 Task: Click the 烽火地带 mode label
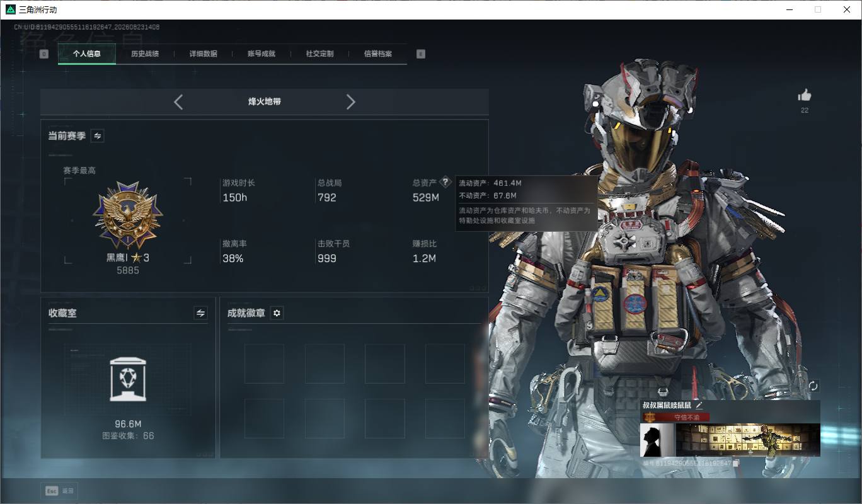point(265,101)
